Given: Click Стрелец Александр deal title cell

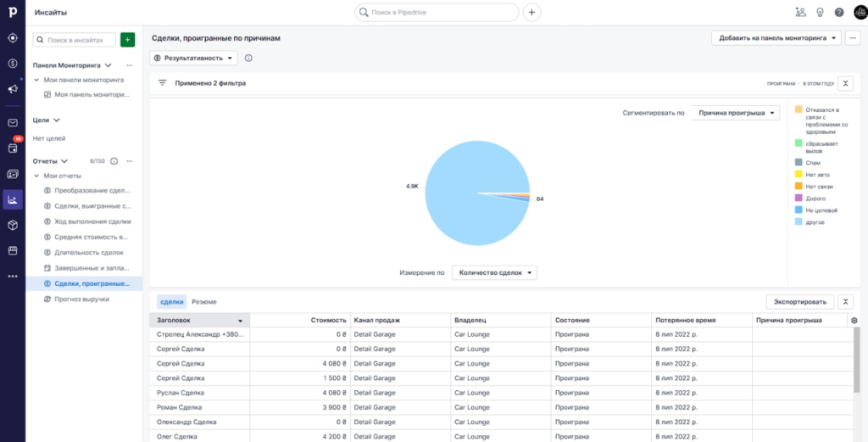Looking at the screenshot, I should point(200,334).
